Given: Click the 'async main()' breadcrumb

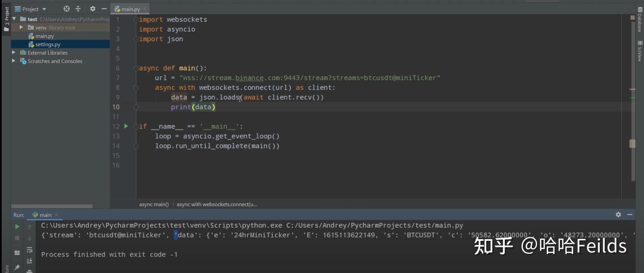Looking at the screenshot, I should [154, 204].
